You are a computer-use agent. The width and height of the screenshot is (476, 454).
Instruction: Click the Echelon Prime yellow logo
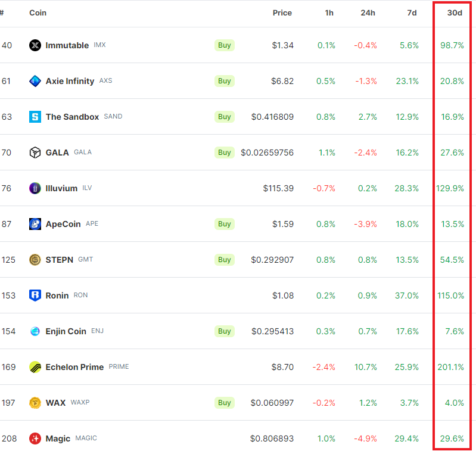click(x=35, y=367)
